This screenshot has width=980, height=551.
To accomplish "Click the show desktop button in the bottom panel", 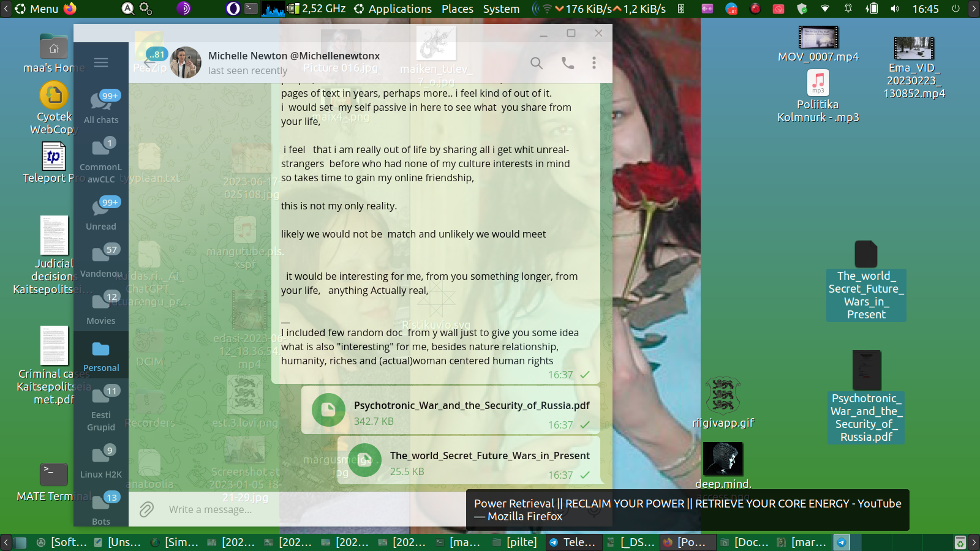I will 20,542.
